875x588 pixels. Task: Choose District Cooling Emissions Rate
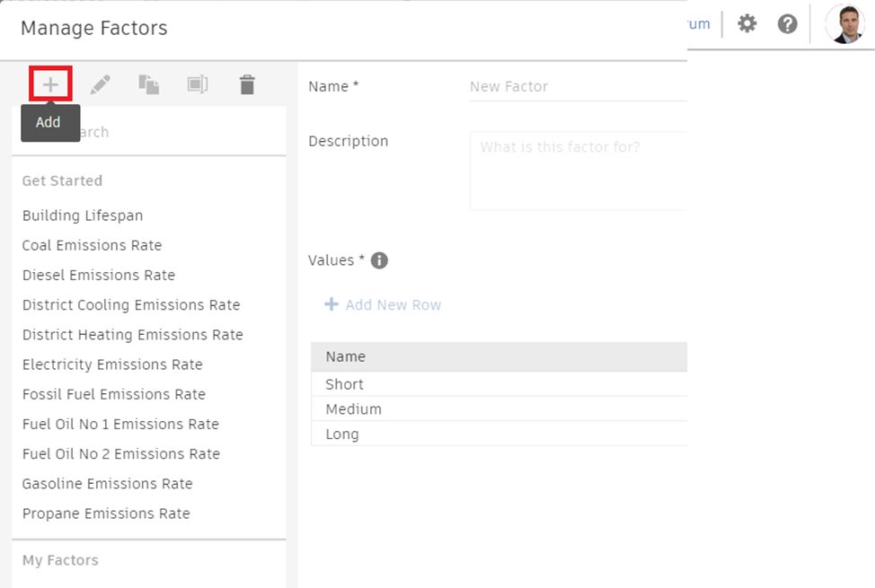(x=131, y=304)
